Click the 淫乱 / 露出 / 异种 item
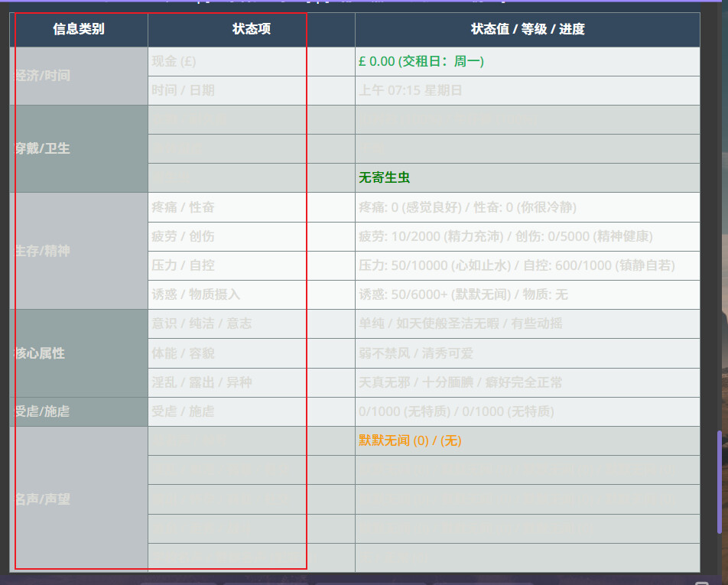The width and height of the screenshot is (728, 585). pos(251,382)
